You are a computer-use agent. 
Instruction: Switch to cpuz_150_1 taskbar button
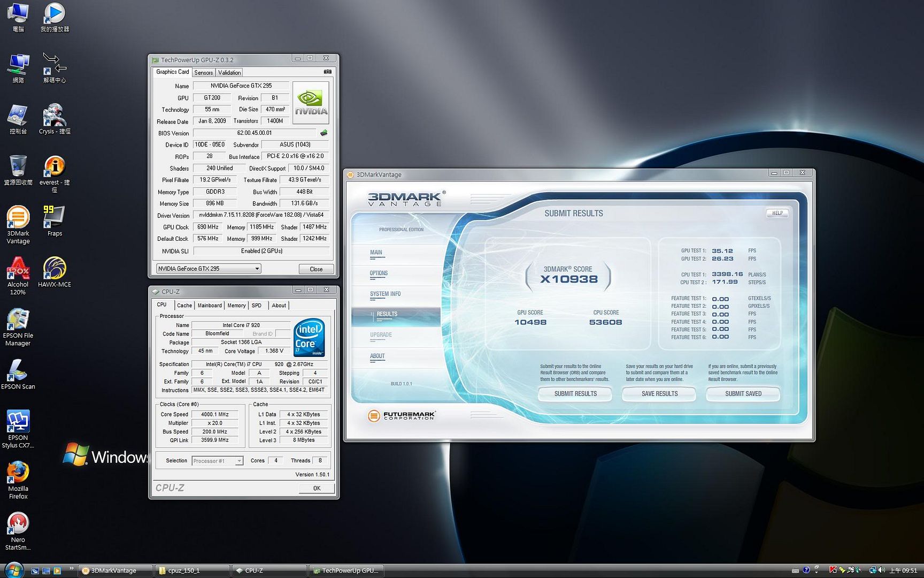point(192,571)
